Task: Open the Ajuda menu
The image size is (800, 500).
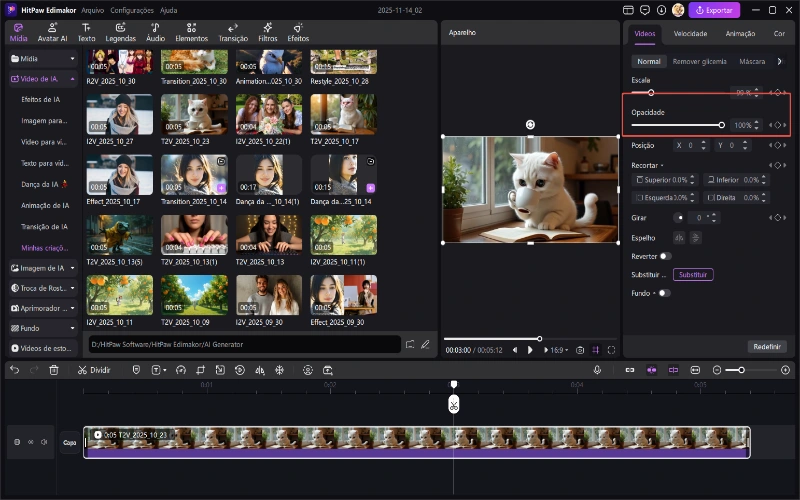Action: [168, 10]
